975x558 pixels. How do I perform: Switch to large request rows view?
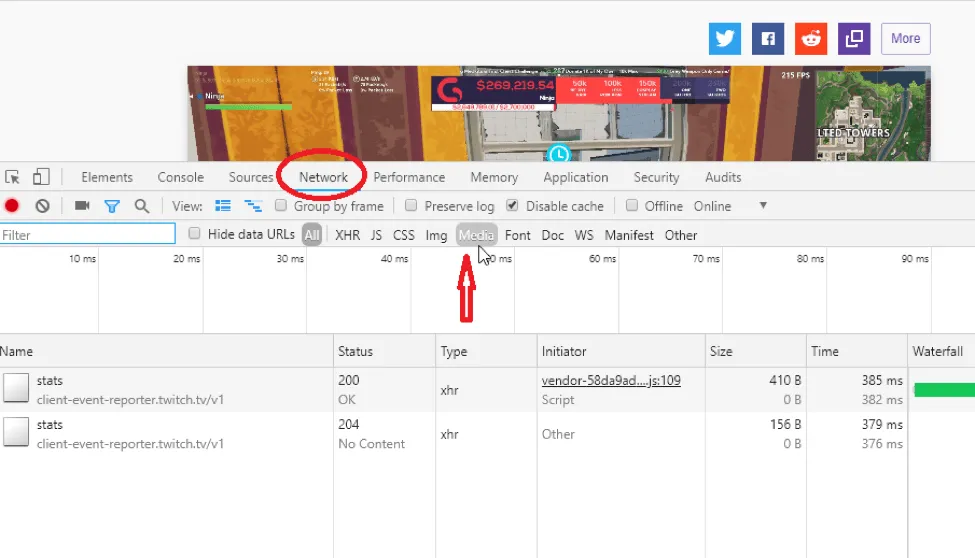223,206
